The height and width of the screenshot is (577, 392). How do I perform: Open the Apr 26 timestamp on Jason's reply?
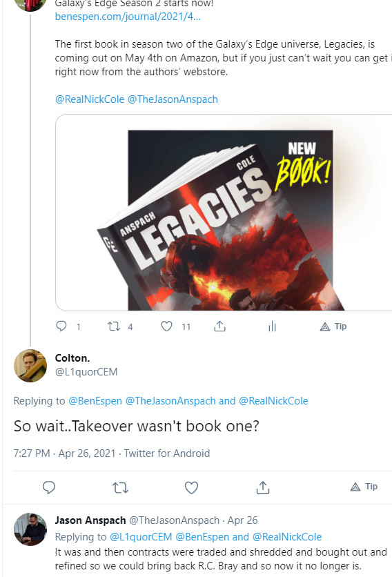pyautogui.click(x=242, y=520)
